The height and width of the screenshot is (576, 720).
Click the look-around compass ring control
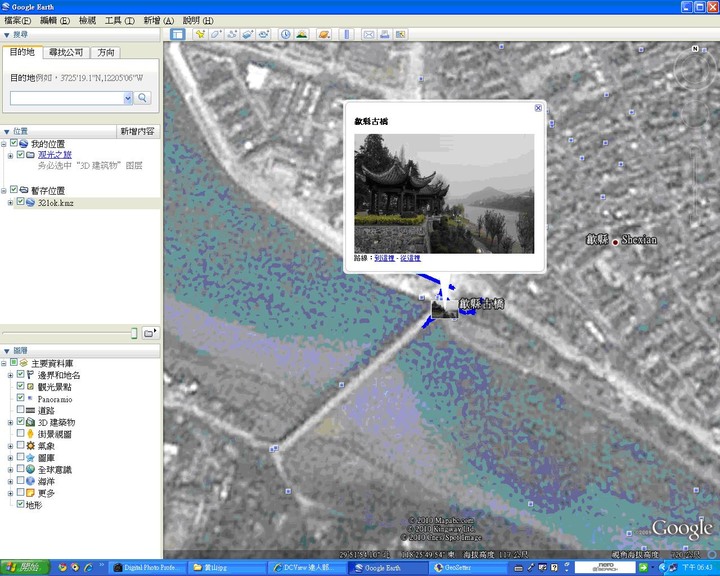tap(695, 69)
